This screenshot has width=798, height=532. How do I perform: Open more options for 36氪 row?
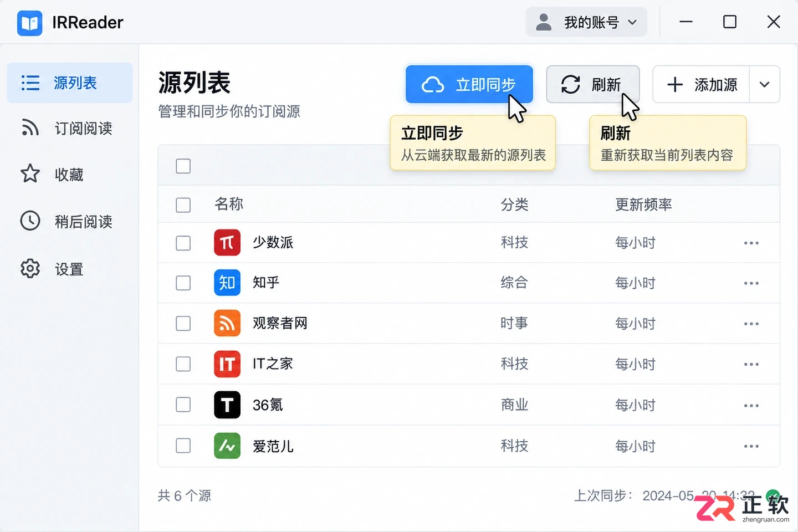(x=751, y=406)
